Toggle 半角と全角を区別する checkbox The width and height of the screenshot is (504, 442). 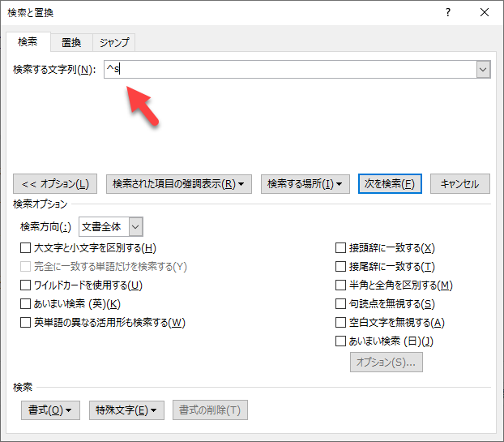point(341,285)
